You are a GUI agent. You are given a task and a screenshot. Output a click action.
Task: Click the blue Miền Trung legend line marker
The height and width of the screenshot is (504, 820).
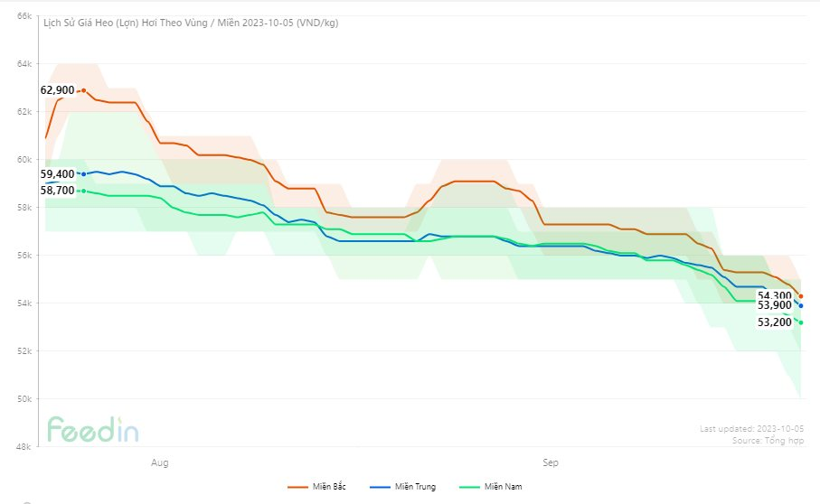(x=382, y=487)
